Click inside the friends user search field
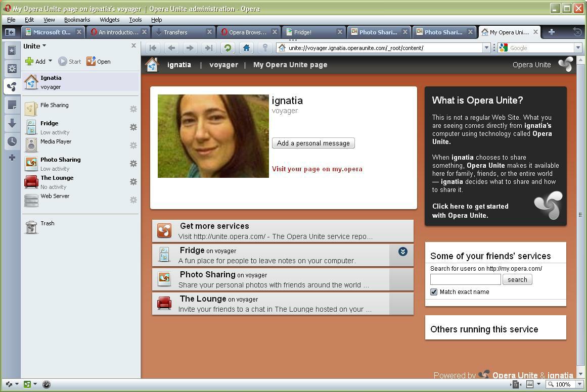Viewport: 587px width, 392px height. [x=465, y=279]
